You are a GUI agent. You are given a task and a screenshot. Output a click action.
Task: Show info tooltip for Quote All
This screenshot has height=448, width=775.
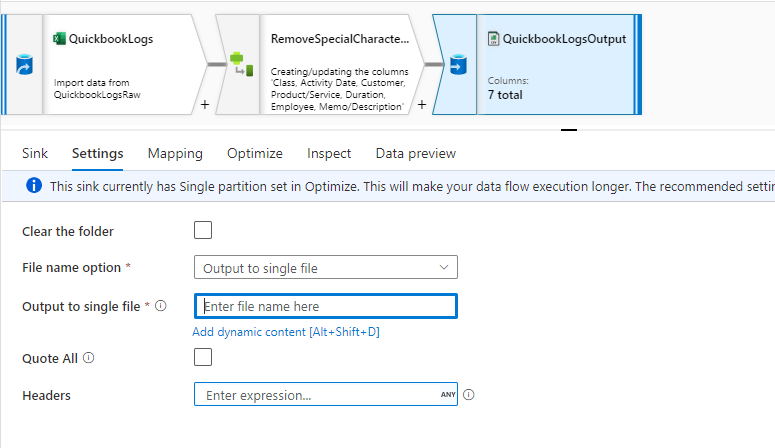coord(88,358)
